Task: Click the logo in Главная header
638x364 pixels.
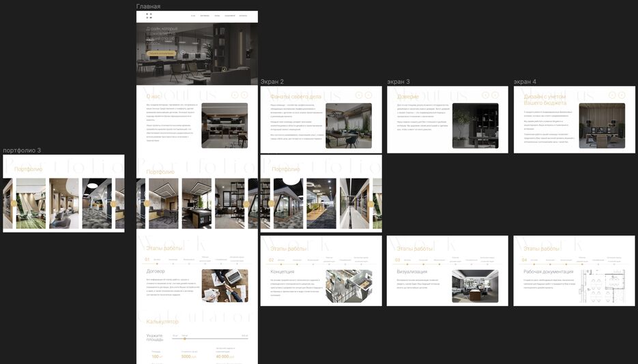Action: pos(149,16)
